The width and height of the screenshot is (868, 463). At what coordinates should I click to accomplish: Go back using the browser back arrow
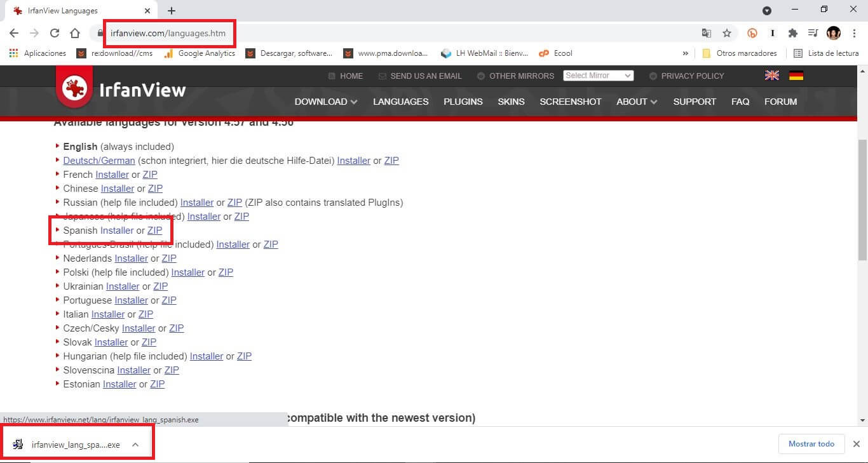click(x=14, y=33)
